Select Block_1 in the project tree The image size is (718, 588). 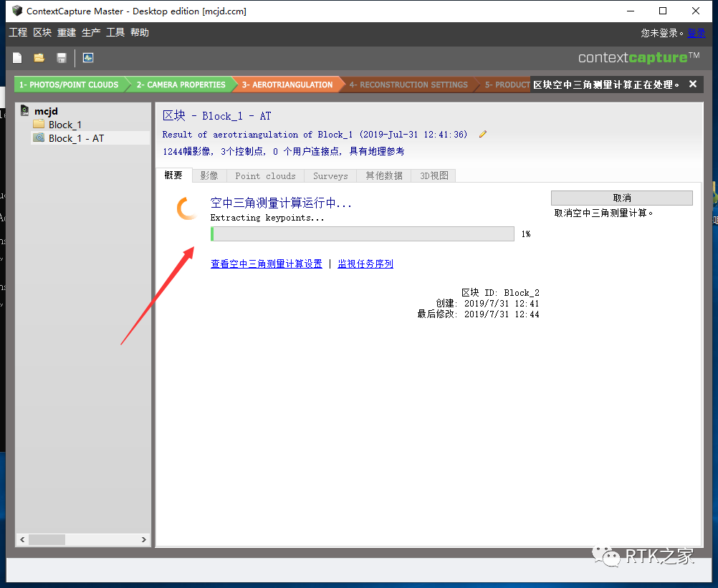65,125
